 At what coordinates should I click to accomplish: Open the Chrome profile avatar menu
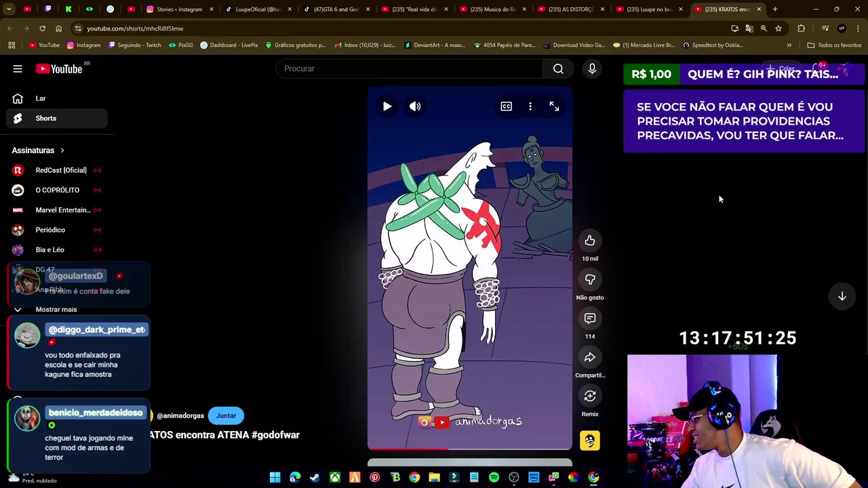tap(842, 28)
